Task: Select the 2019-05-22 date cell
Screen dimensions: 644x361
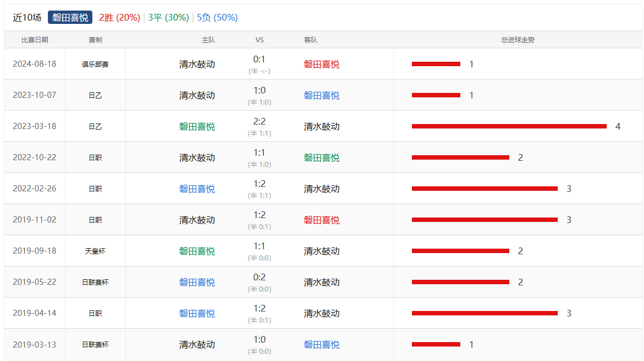Action: click(x=35, y=282)
